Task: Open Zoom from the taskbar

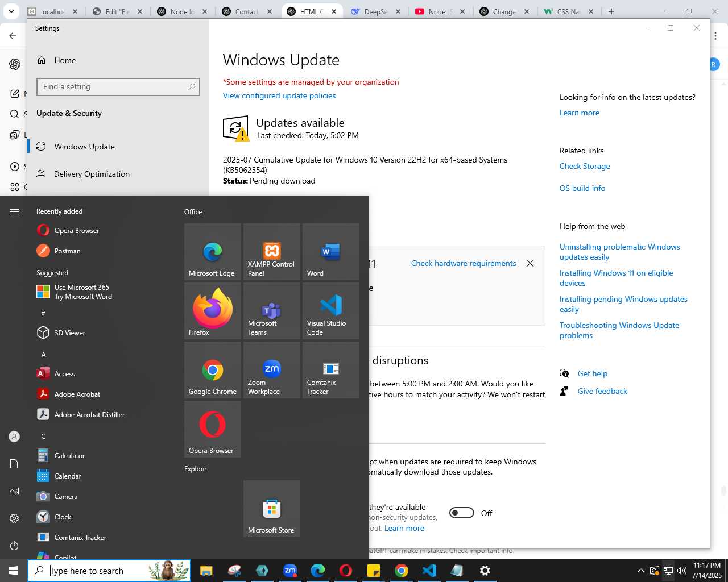Action: pos(290,571)
